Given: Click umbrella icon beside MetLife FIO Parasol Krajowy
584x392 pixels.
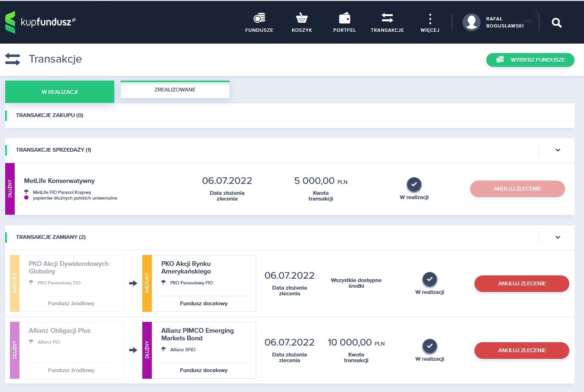Looking at the screenshot, I should (27, 192).
